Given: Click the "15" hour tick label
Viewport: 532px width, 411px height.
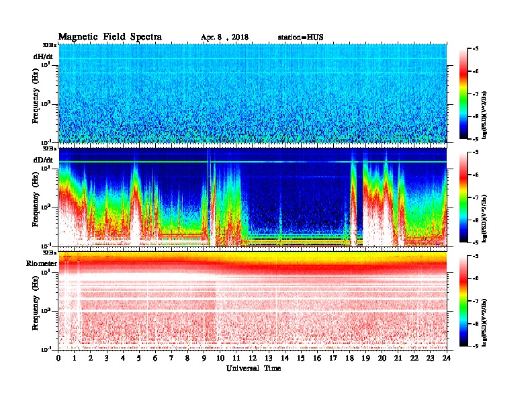Looking at the screenshot, I should click(x=302, y=358).
